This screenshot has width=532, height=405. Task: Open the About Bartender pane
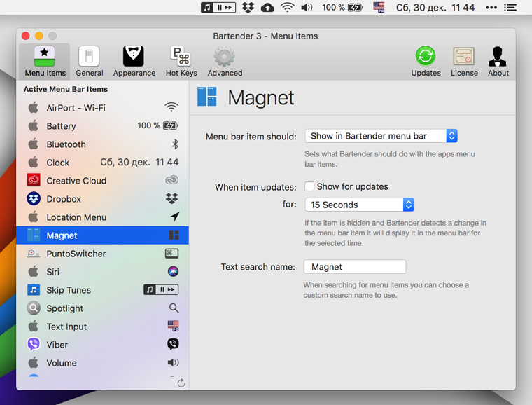tap(498, 62)
